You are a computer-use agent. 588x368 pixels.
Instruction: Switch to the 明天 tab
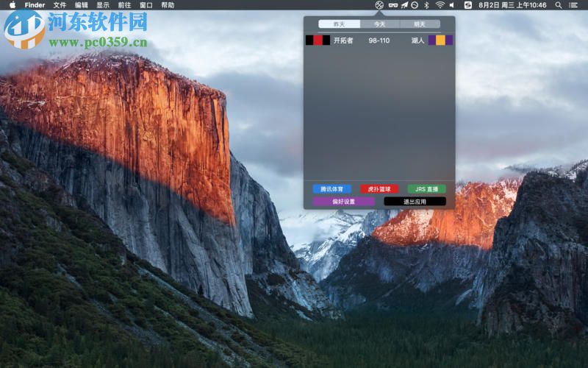420,24
